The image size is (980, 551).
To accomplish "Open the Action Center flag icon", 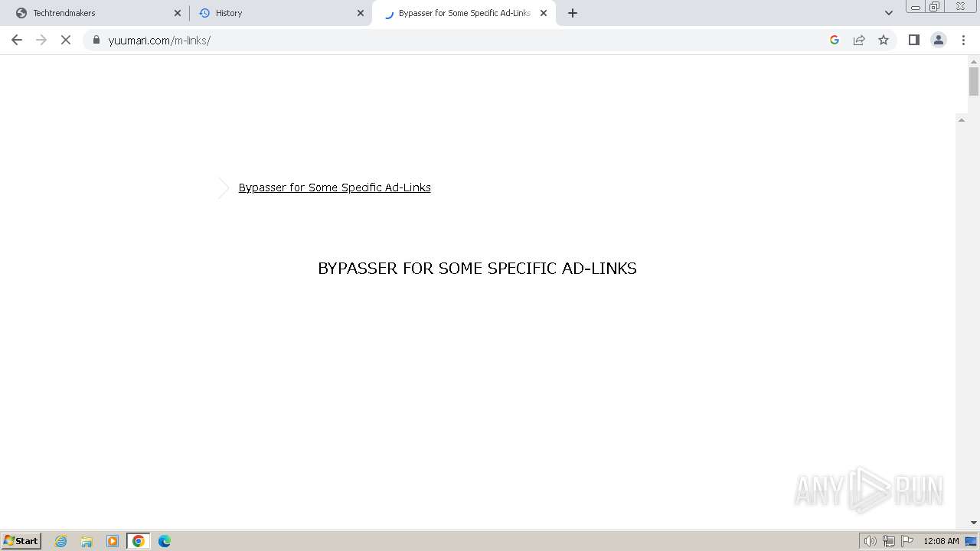I will click(x=907, y=541).
